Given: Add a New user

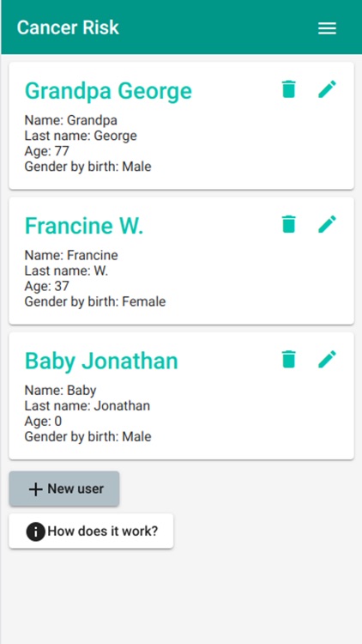Looking at the screenshot, I should point(64,489).
